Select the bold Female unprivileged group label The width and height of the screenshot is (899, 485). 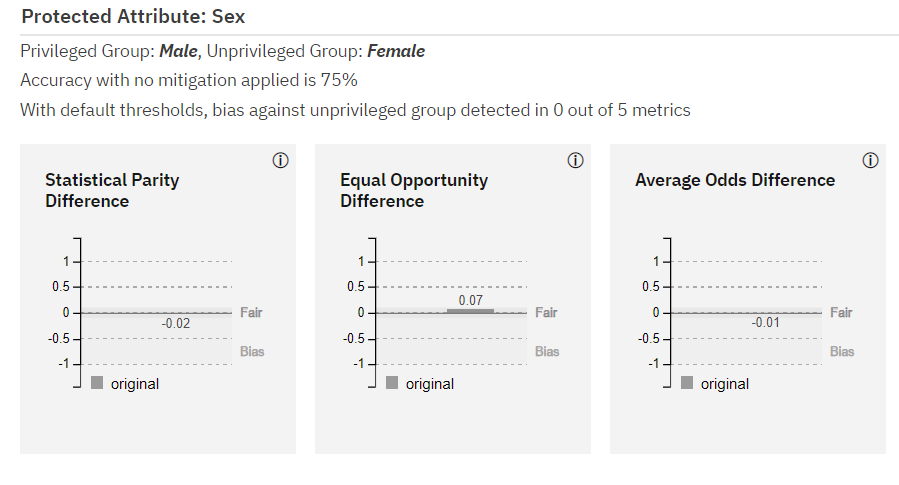point(396,51)
